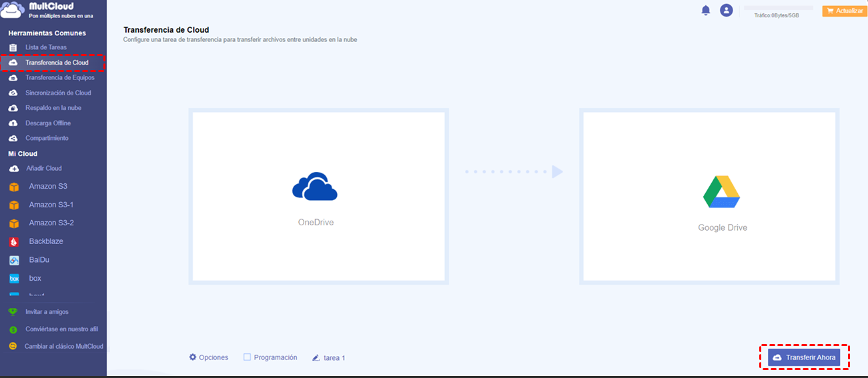Screen dimensions: 868x378
Task: Click the traffic usage progress bar
Action: pos(778,8)
